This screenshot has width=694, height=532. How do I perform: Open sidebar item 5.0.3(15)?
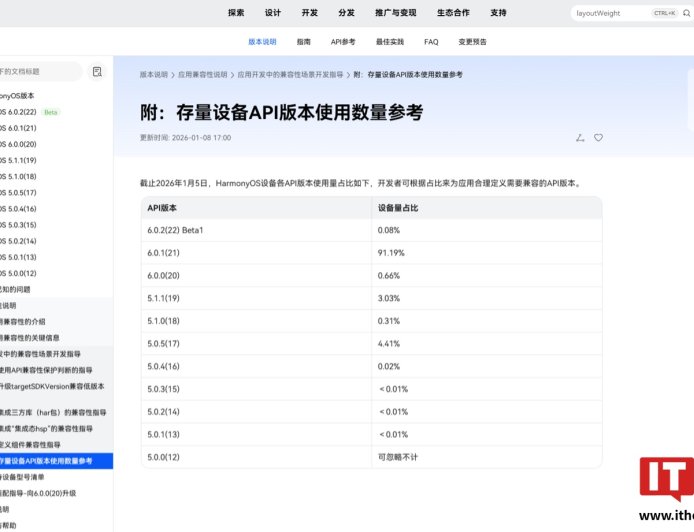click(18, 225)
